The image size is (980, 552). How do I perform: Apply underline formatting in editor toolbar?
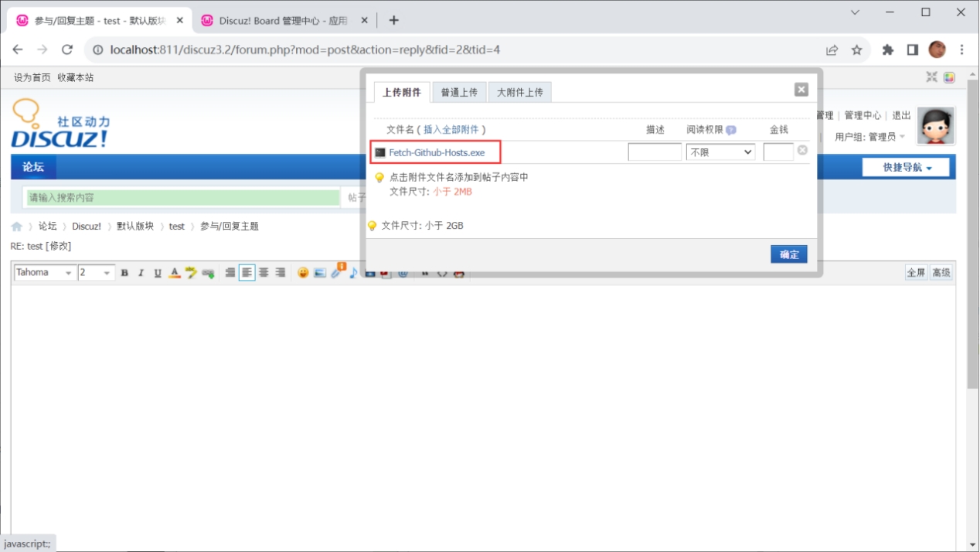(x=158, y=273)
